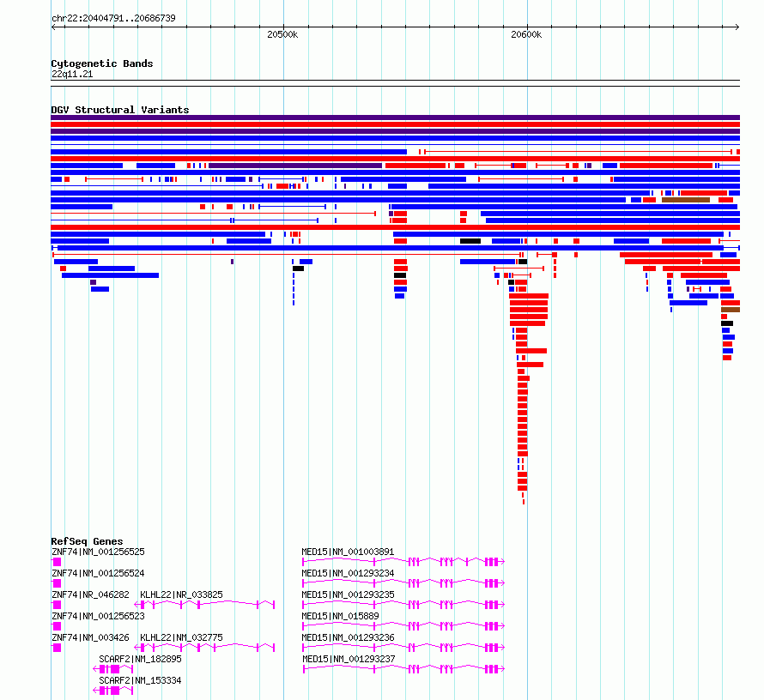Select the ZNF74|NM_001256523 transcript label
Viewport: 764px width, 700px height.
(98, 616)
